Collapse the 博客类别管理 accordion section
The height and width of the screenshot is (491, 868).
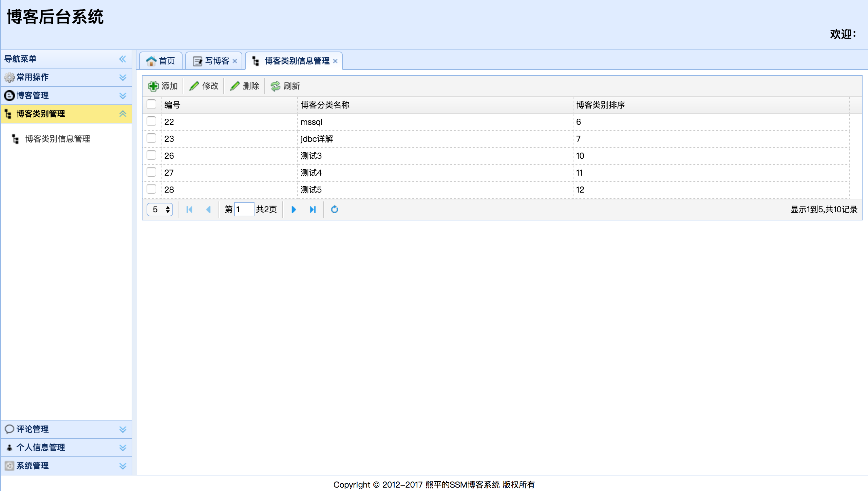click(x=123, y=114)
